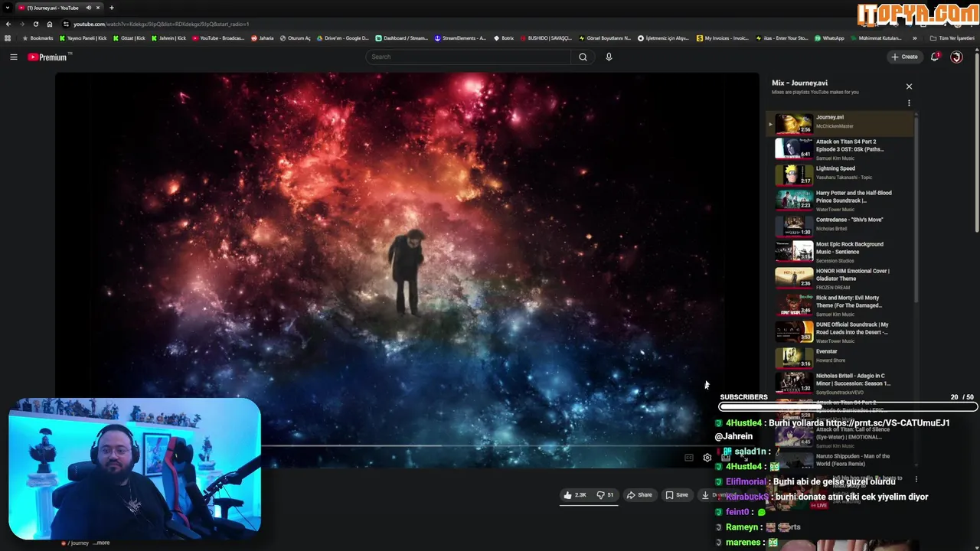The height and width of the screenshot is (551, 980).
Task: Select Lightning Speed from the playlist
Action: pyautogui.click(x=841, y=174)
